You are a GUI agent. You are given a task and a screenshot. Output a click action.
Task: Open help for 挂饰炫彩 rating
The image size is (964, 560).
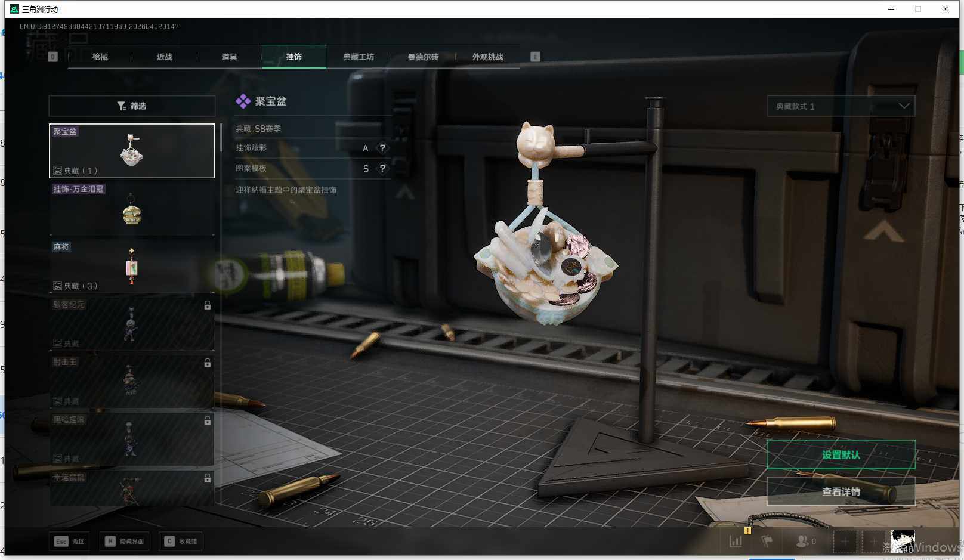click(382, 148)
